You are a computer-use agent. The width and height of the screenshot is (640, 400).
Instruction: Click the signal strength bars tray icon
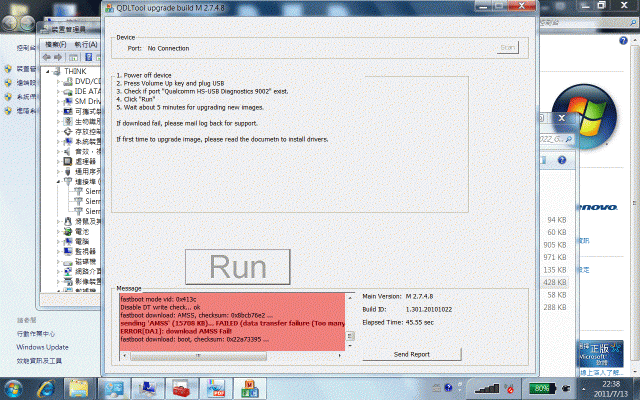pyautogui.click(x=487, y=388)
